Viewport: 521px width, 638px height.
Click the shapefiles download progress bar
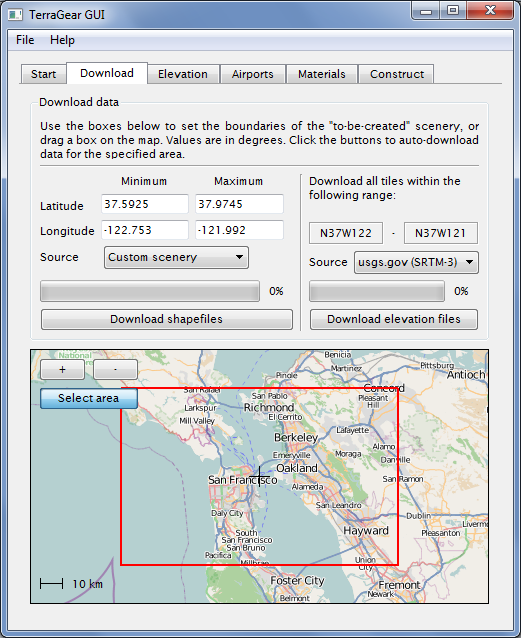pyautogui.click(x=150, y=291)
